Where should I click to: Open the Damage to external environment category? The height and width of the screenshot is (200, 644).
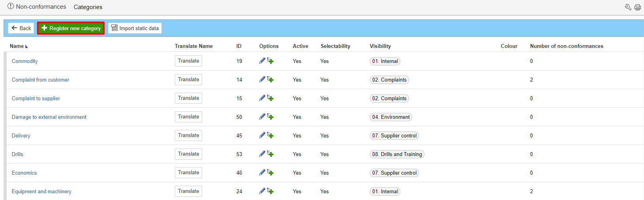coord(49,117)
